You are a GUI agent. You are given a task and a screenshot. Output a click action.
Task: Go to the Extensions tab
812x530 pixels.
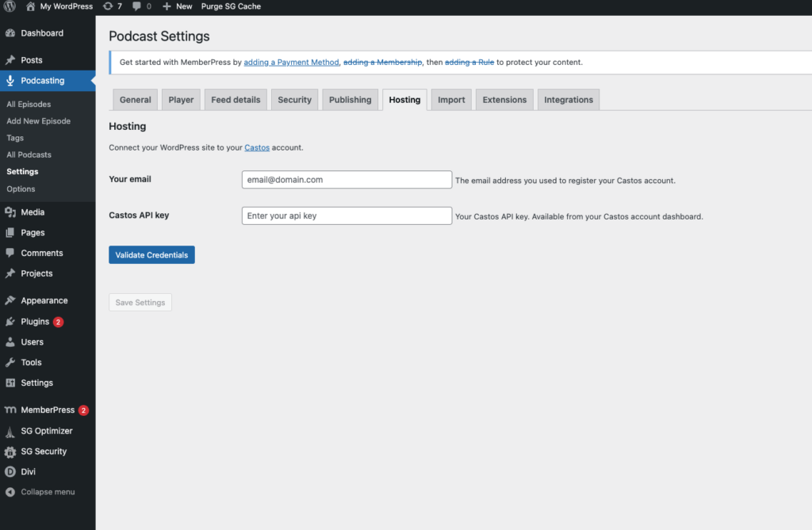504,100
